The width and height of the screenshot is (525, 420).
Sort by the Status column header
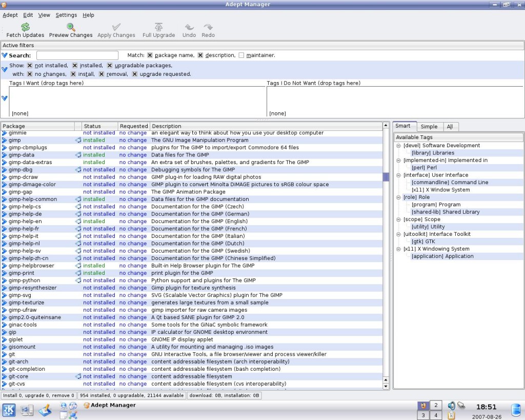(x=100, y=126)
